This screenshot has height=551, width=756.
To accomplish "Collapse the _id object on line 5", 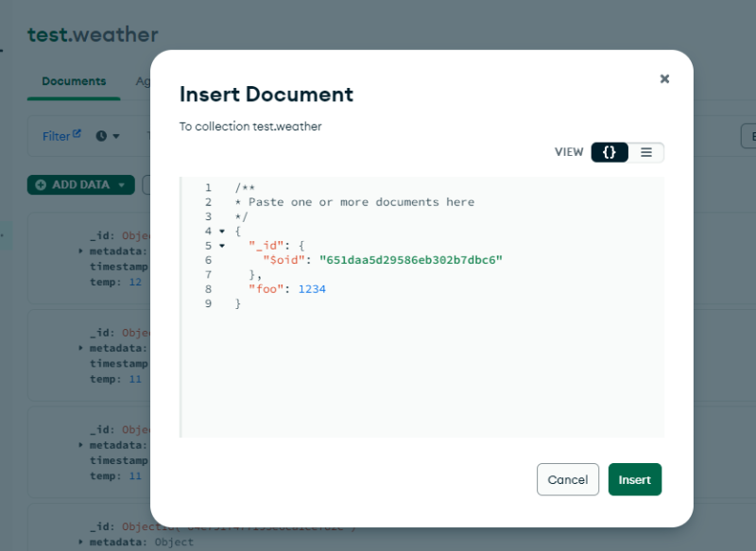I will tap(221, 246).
